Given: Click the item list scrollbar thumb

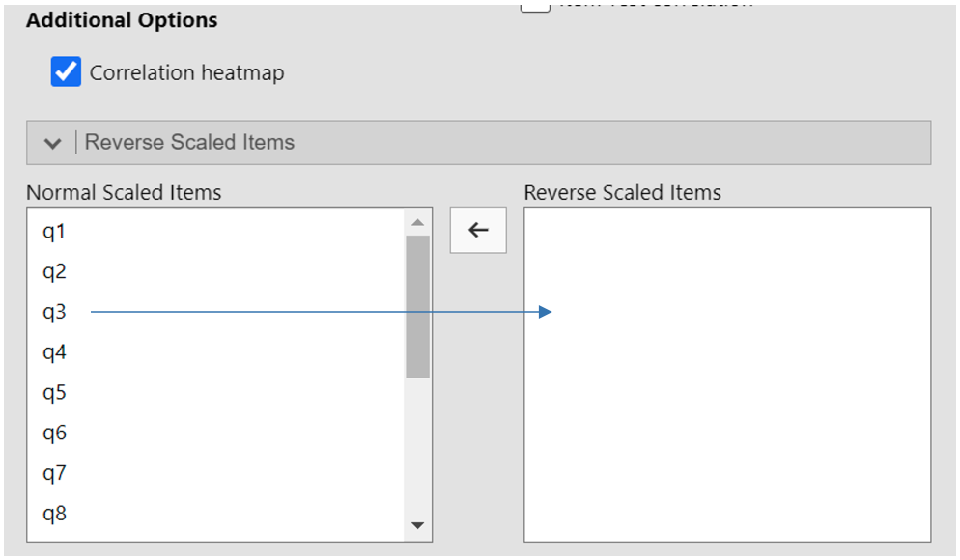Looking at the screenshot, I should point(417,305).
